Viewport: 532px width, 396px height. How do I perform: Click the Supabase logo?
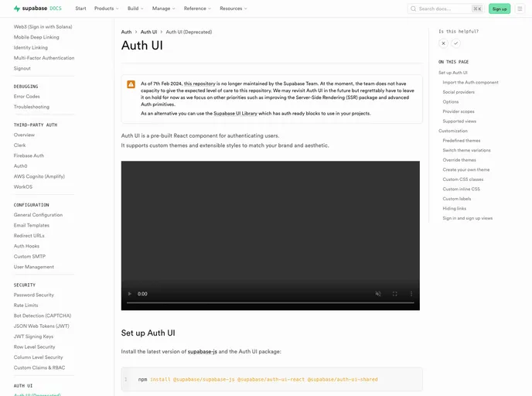point(38,9)
